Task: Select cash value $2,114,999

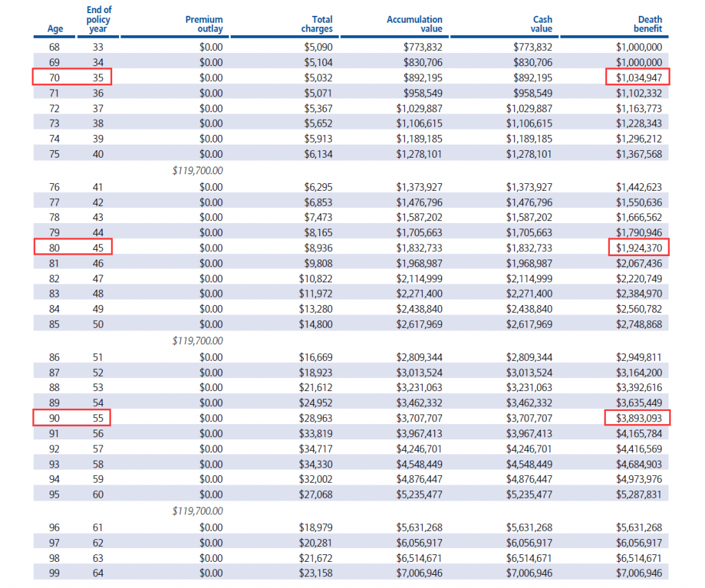Action: coord(529,279)
